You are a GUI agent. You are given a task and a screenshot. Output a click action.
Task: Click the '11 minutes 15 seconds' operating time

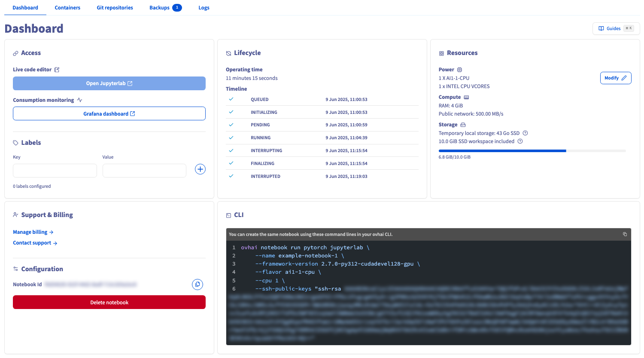tap(252, 78)
